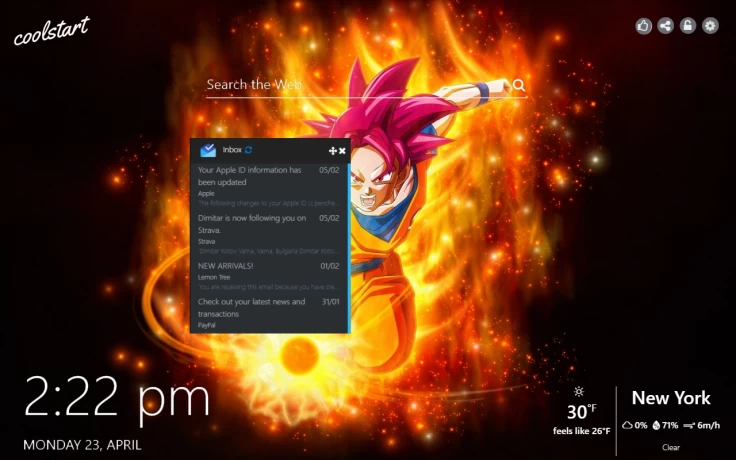The image size is (736, 460).
Task: Open the Dimitar following on Strava email
Action: [268, 234]
